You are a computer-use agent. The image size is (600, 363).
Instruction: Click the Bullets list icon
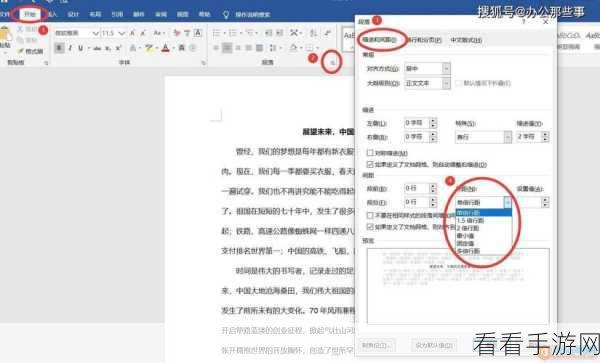(217, 33)
